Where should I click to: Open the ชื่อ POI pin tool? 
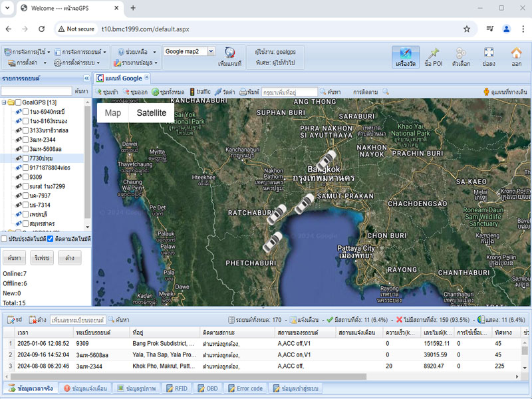[434, 57]
